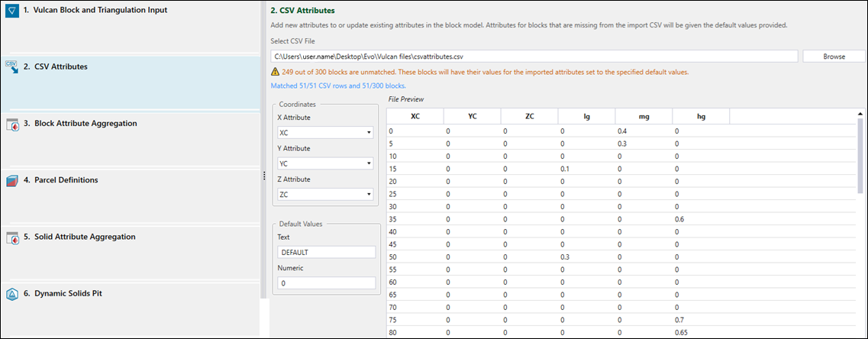
Task: Open the X Attribute dropdown
Action: (325, 132)
